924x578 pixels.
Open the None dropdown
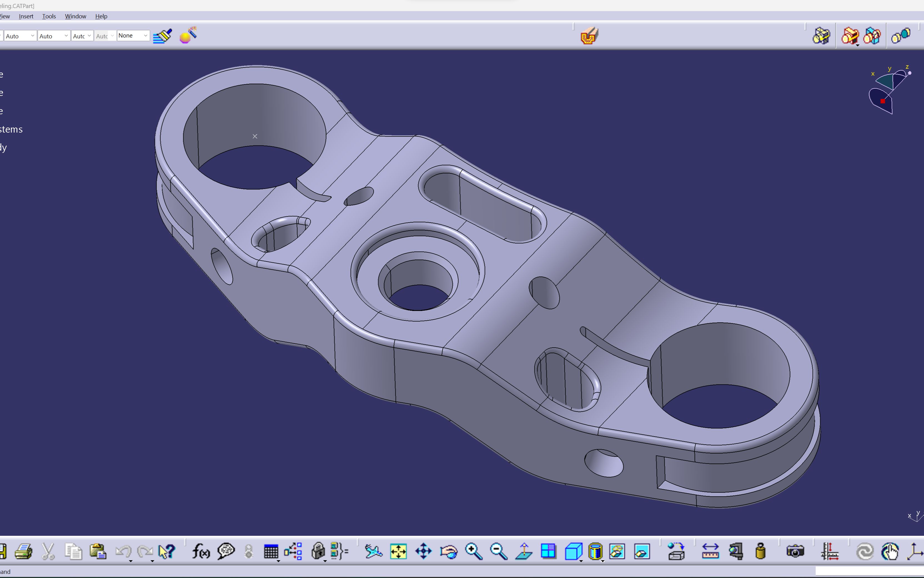[133, 36]
